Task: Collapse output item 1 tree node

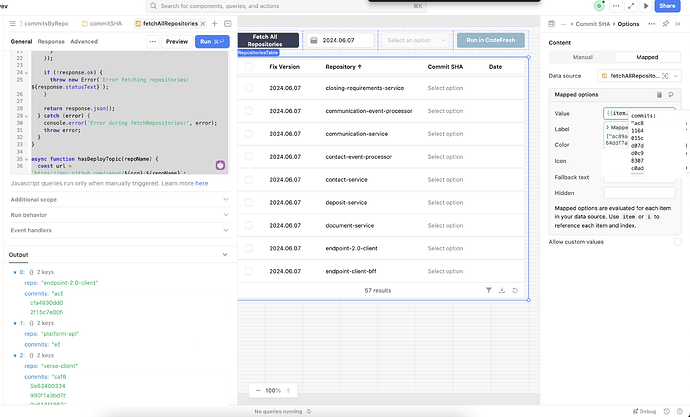Action: pos(15,323)
